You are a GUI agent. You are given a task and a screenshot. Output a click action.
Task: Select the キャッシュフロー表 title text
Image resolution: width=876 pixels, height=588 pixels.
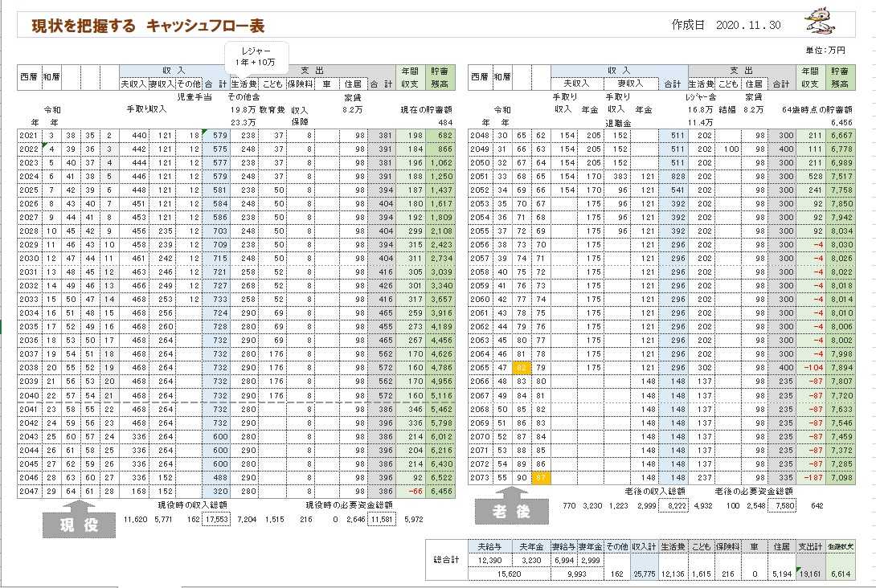point(205,27)
